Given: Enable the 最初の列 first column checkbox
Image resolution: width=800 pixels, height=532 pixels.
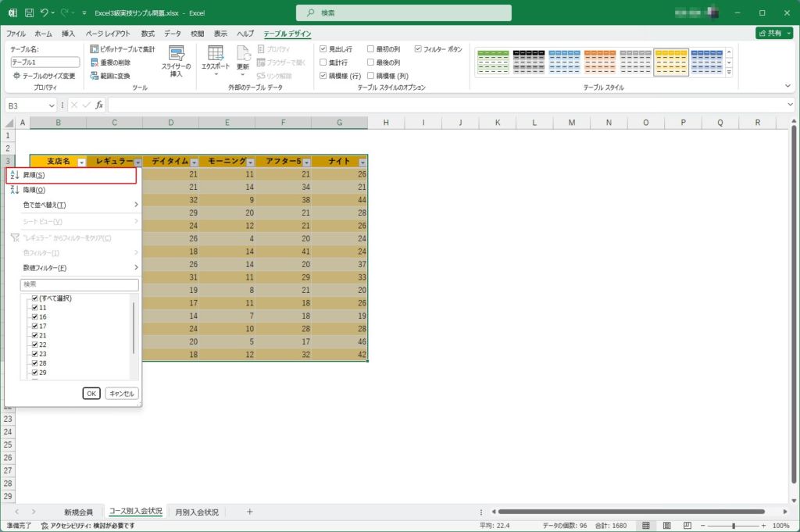Looking at the screenshot, I should tap(370, 49).
